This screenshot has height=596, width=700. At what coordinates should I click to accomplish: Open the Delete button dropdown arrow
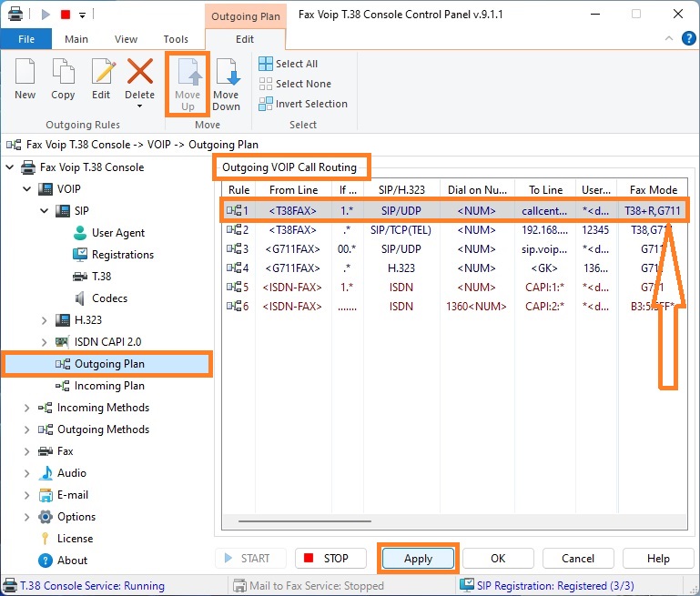coord(140,106)
